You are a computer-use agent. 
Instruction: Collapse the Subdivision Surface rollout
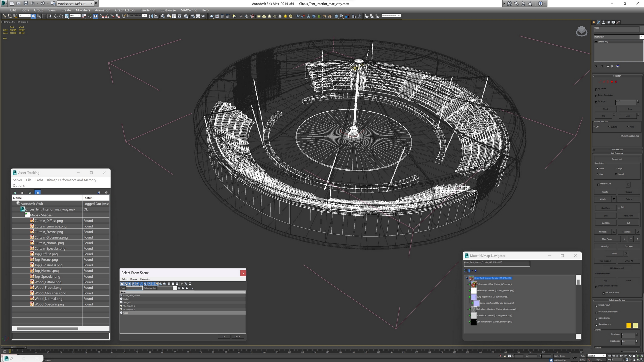[x=617, y=300]
